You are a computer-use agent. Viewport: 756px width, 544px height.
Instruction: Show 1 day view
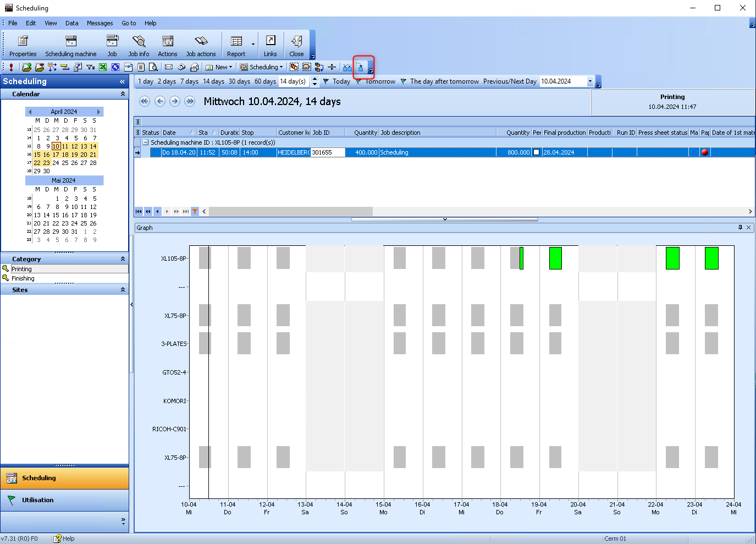[146, 81]
